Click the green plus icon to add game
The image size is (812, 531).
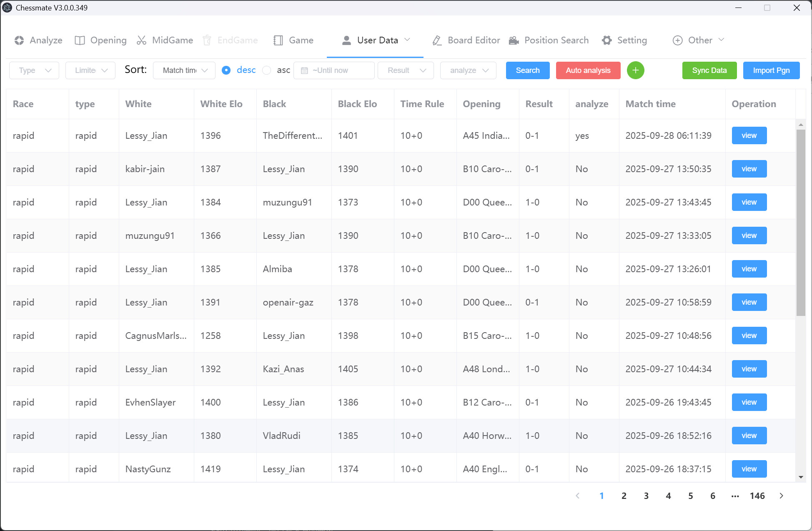coord(635,70)
